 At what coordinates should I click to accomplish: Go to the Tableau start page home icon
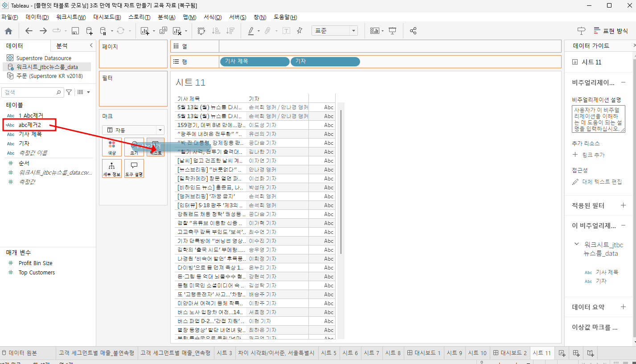tap(8, 31)
